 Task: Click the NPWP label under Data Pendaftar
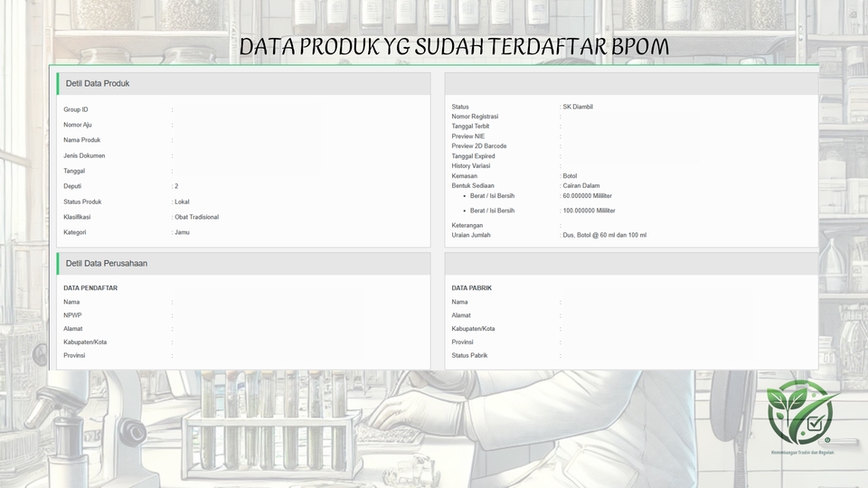pyautogui.click(x=72, y=315)
